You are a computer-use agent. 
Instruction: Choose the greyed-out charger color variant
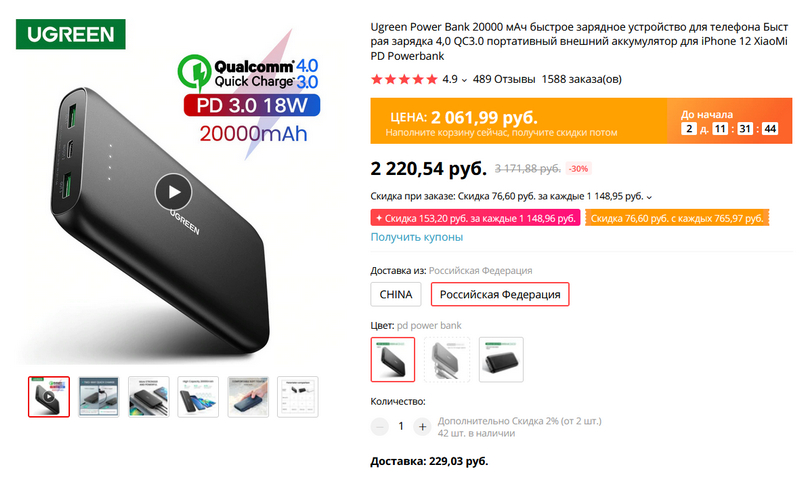tap(447, 360)
